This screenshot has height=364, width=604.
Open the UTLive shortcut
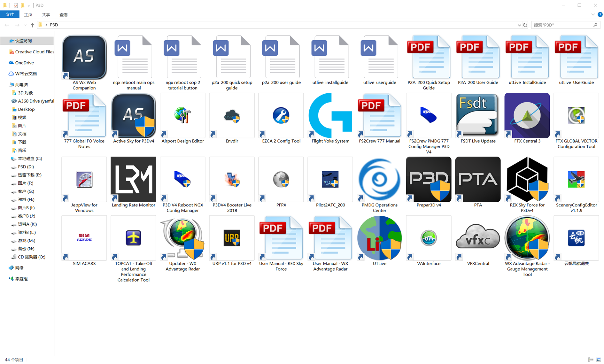coord(379,241)
